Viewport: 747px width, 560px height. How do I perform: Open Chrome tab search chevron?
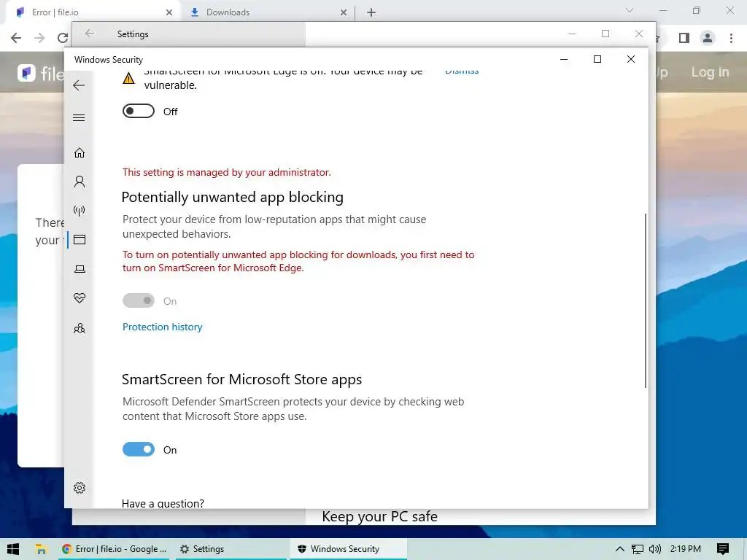(x=630, y=10)
